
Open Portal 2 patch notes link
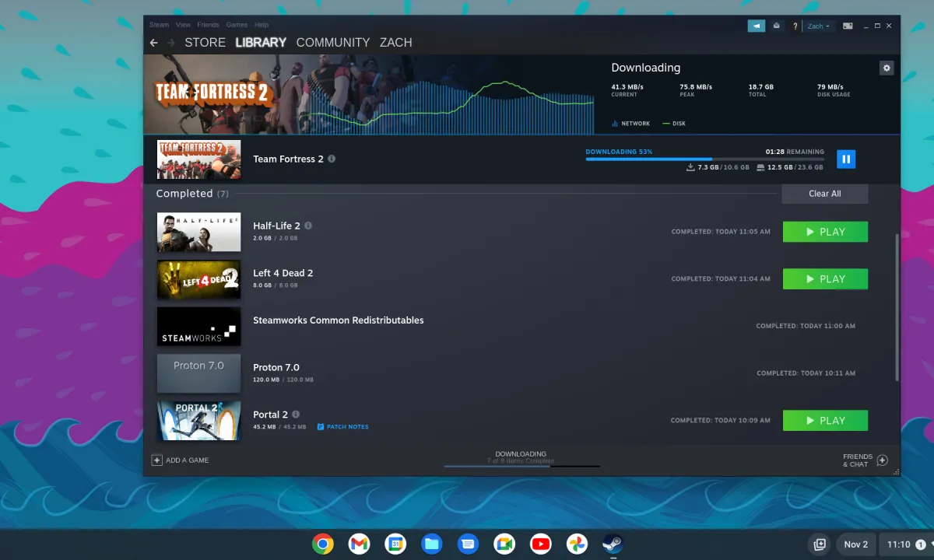point(343,427)
